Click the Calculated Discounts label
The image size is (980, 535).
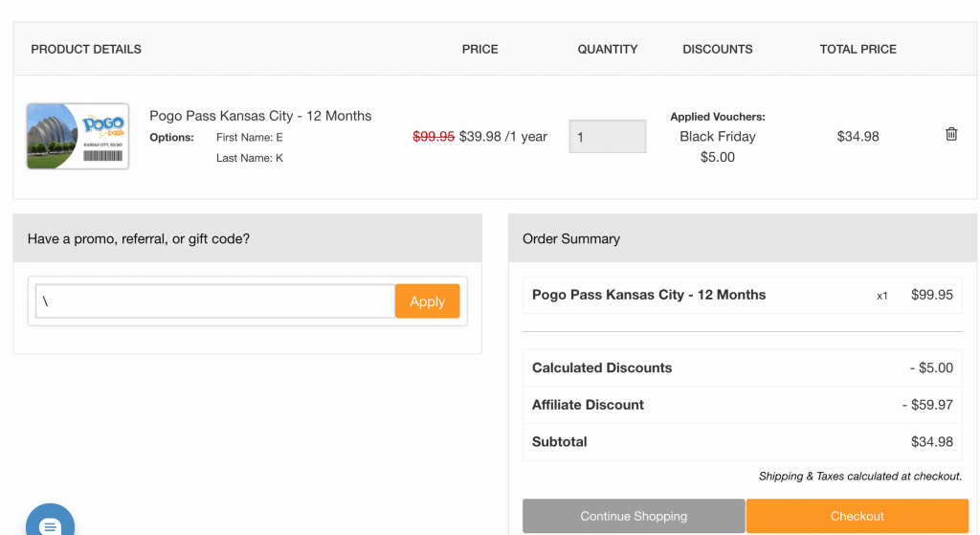click(602, 368)
